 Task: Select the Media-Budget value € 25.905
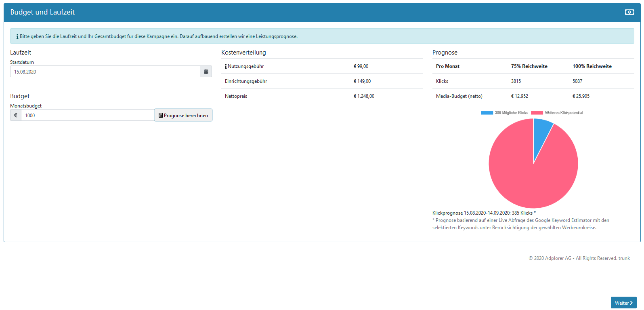(581, 96)
